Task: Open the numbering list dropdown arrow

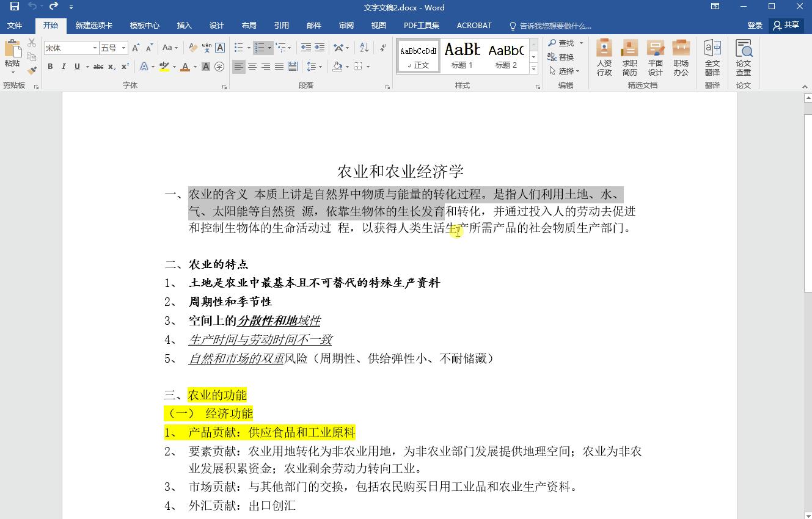Action: coord(269,47)
